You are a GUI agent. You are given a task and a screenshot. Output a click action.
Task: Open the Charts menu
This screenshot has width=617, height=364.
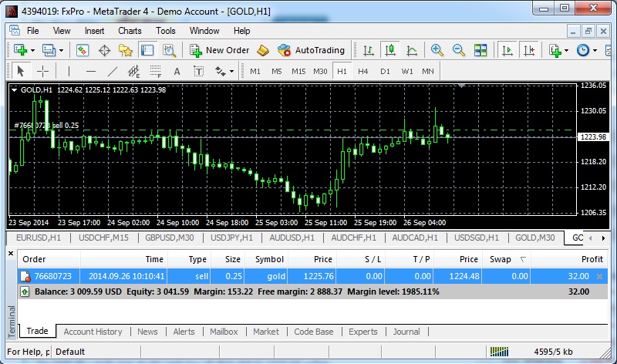(130, 31)
